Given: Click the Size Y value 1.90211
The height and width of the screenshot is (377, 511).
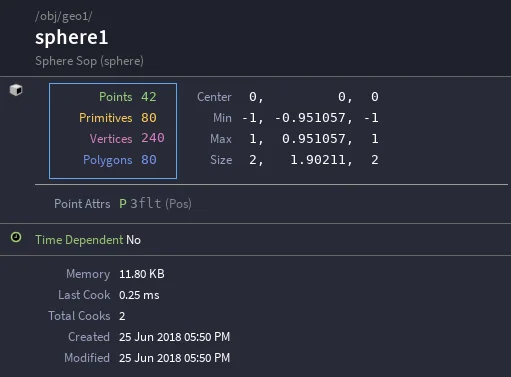Looking at the screenshot, I should (318, 160).
